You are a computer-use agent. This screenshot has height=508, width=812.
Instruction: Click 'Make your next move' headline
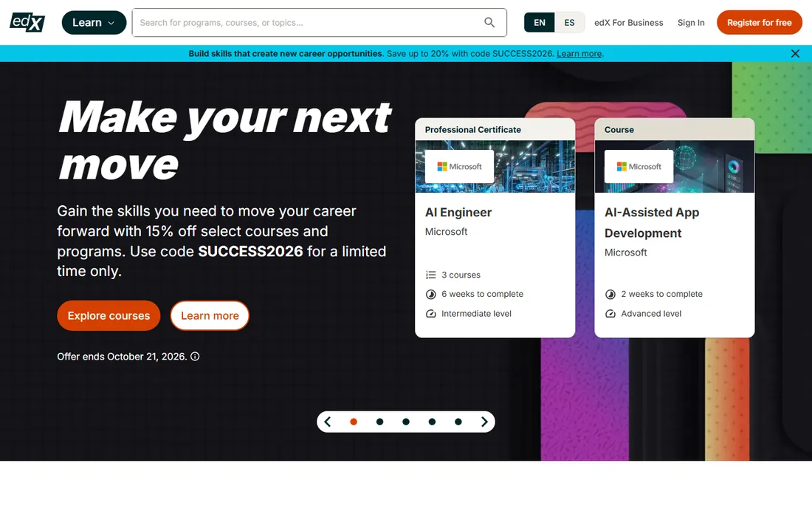(x=224, y=140)
